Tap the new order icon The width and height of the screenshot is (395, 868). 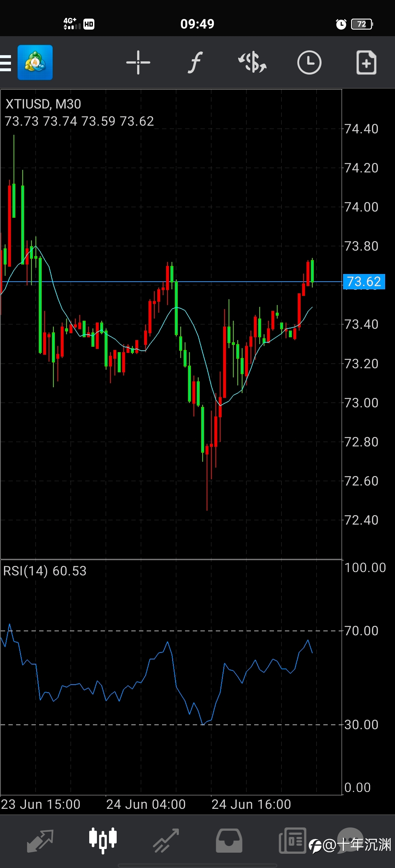(x=366, y=62)
